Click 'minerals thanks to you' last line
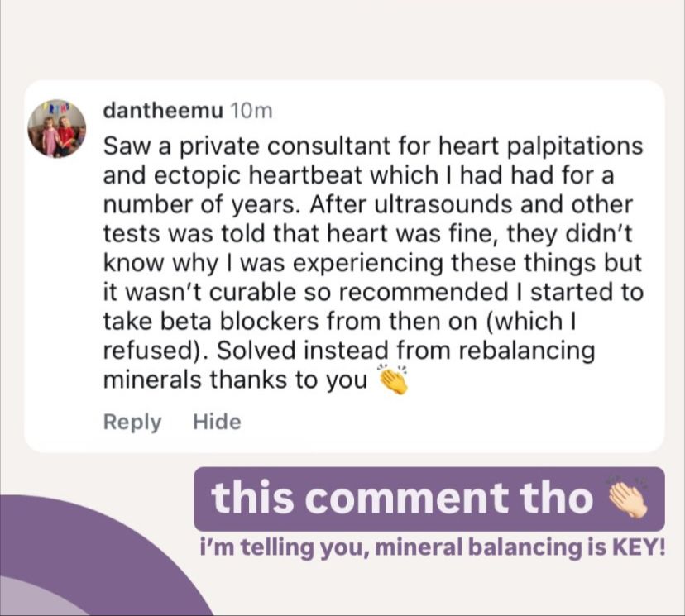The image size is (685, 616). point(234,380)
